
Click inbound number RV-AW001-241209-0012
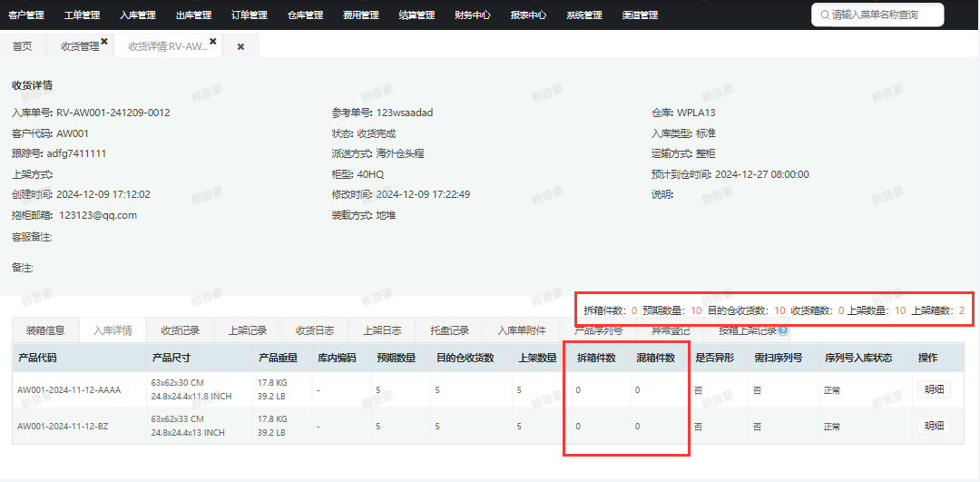click(113, 113)
